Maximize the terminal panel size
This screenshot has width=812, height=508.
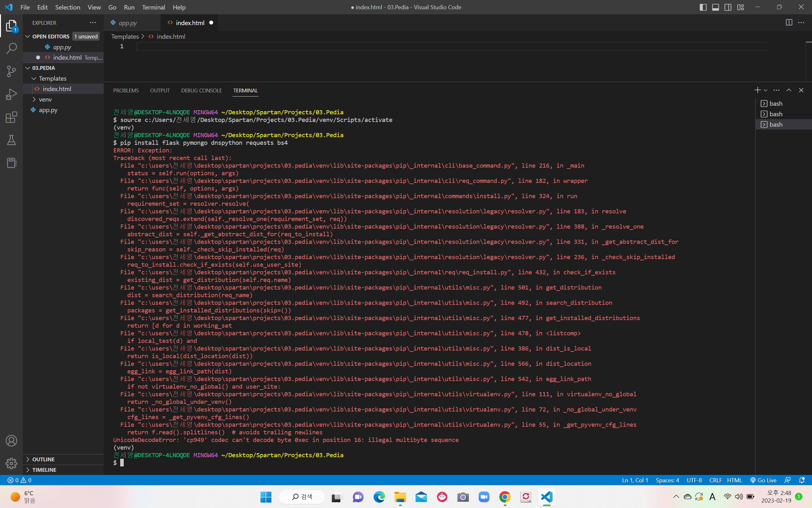tap(789, 90)
